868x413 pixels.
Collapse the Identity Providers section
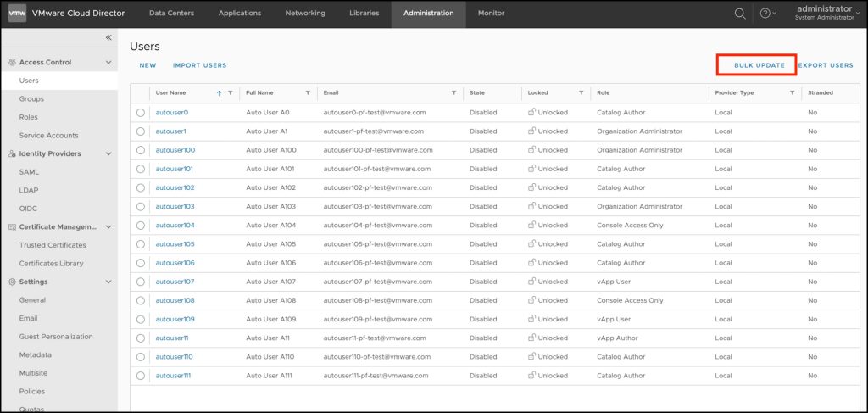point(108,154)
